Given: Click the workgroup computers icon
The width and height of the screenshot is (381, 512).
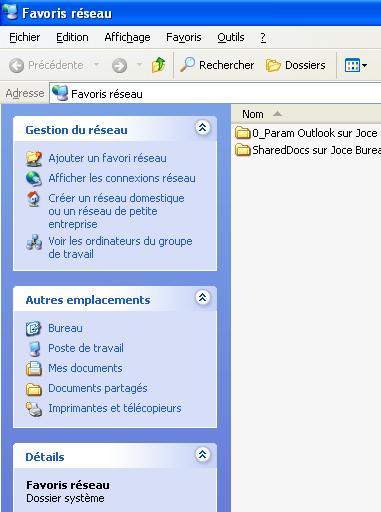Looking at the screenshot, I should 34,242.
